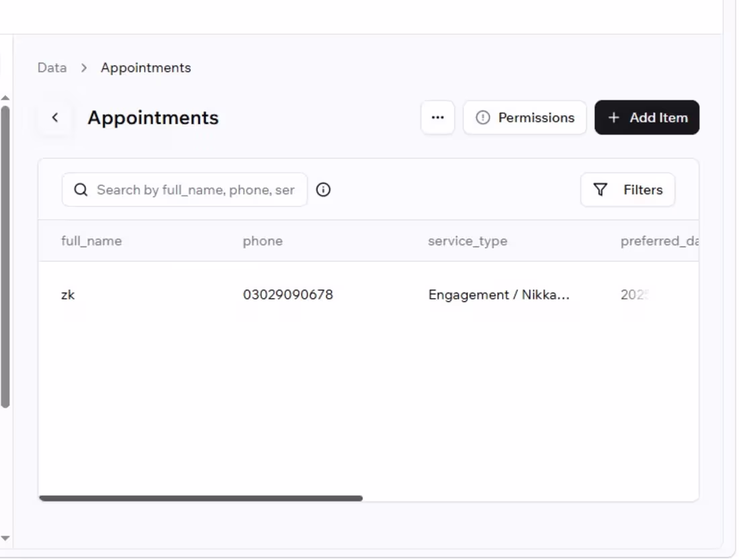The image size is (739, 560).
Task: Click the preferred_date column header
Action: tap(659, 241)
